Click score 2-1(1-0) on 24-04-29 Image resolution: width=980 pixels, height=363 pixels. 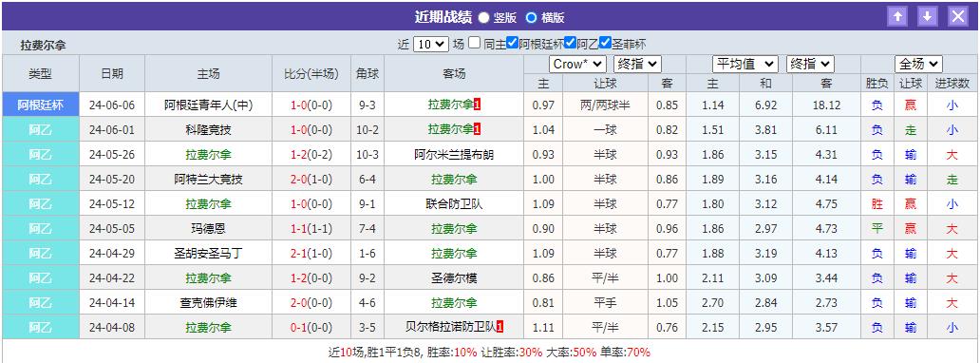tap(311, 254)
